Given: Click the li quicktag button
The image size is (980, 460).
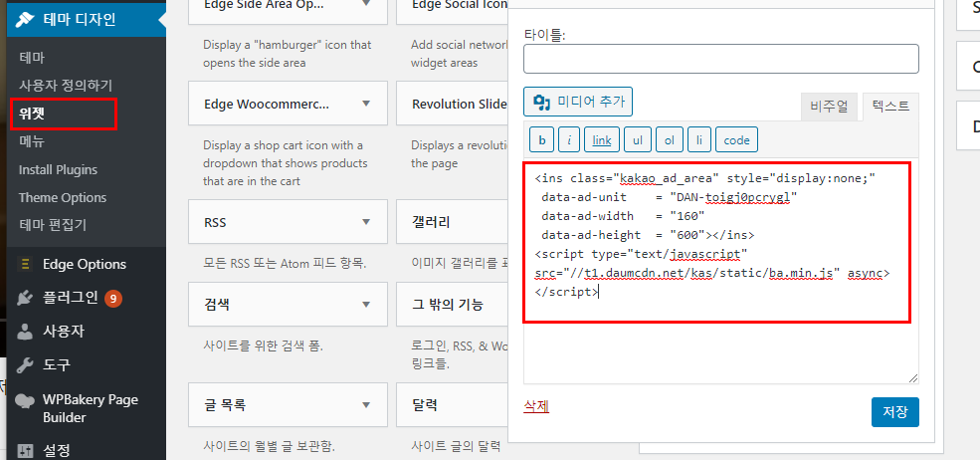Looking at the screenshot, I should [x=699, y=140].
